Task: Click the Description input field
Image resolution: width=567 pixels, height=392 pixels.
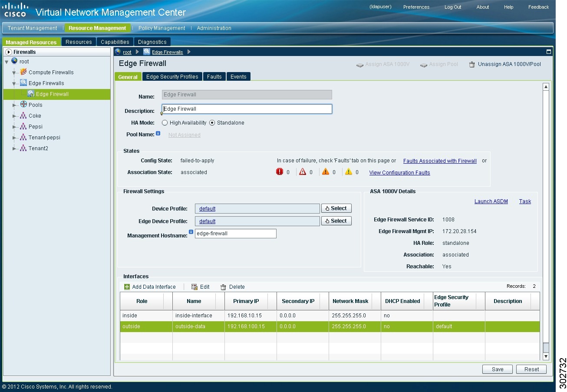Action: [x=247, y=109]
